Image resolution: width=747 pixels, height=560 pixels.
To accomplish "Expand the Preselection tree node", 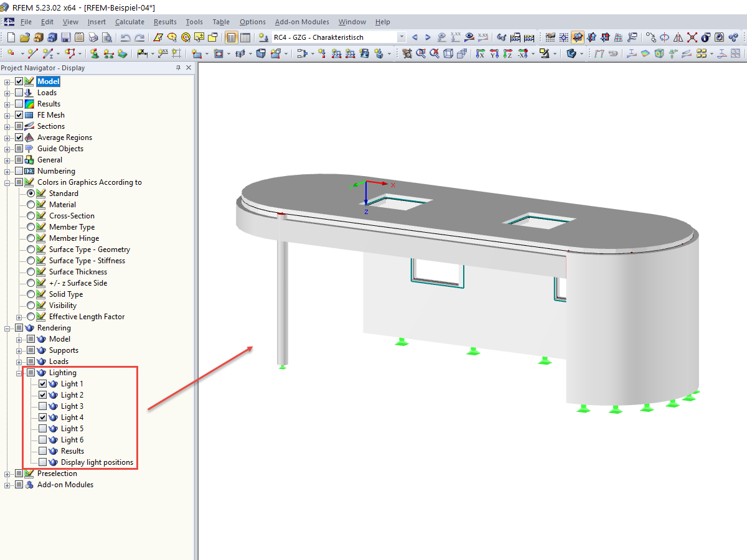I will pyautogui.click(x=7, y=474).
